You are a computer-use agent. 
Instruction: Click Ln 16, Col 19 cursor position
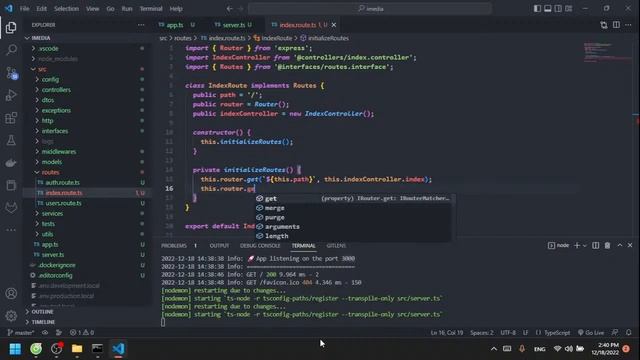tap(447, 332)
